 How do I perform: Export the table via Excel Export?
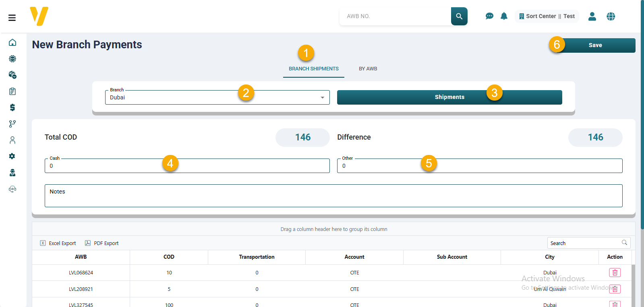click(58, 243)
